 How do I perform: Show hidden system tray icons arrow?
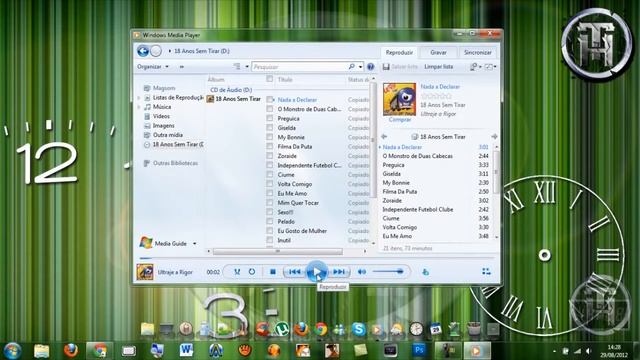point(554,351)
